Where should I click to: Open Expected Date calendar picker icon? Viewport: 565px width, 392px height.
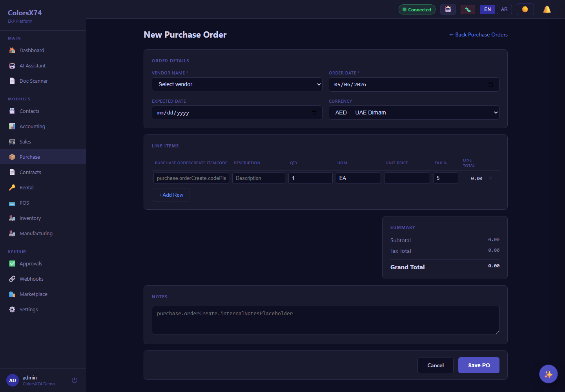pyautogui.click(x=314, y=113)
